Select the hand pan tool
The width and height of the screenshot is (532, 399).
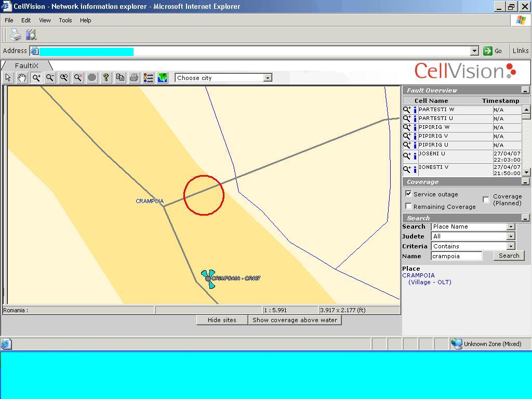[22, 78]
